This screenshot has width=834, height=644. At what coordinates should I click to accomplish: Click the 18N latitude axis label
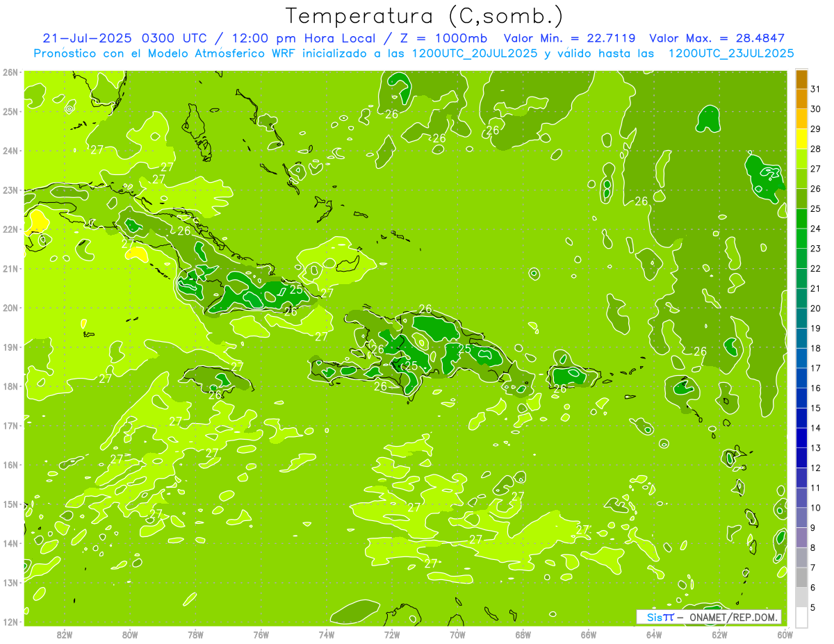(10, 386)
